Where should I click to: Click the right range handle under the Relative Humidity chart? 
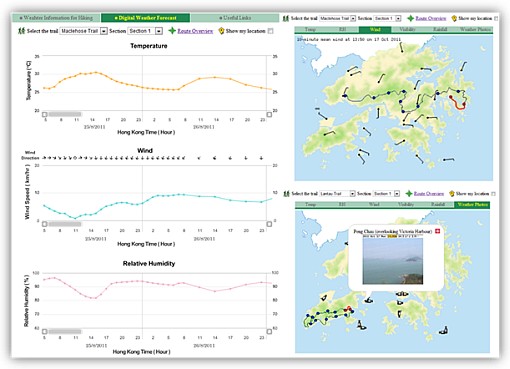(x=269, y=331)
